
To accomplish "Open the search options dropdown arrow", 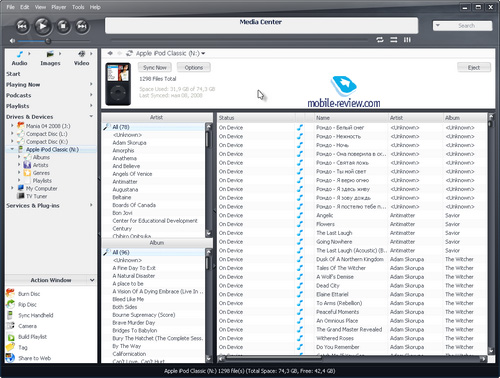I will [x=438, y=25].
